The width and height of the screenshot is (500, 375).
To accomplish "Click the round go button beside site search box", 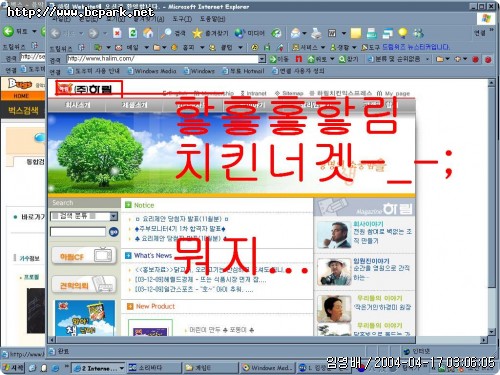I will coord(114,232).
